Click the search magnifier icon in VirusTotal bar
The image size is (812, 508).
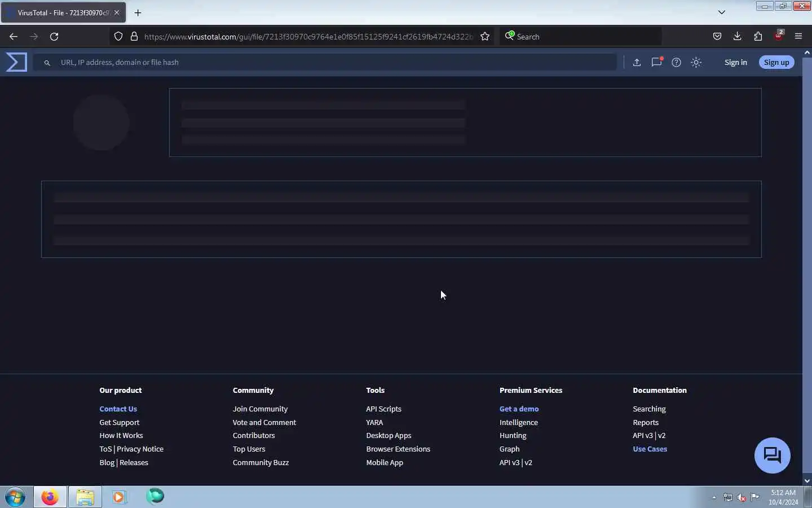pyautogui.click(x=47, y=63)
